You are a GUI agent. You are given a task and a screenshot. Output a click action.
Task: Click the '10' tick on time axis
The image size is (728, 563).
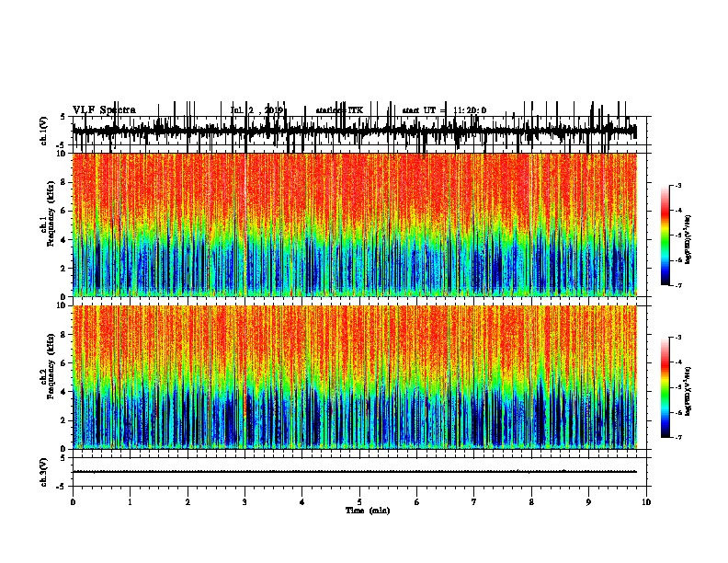click(646, 502)
